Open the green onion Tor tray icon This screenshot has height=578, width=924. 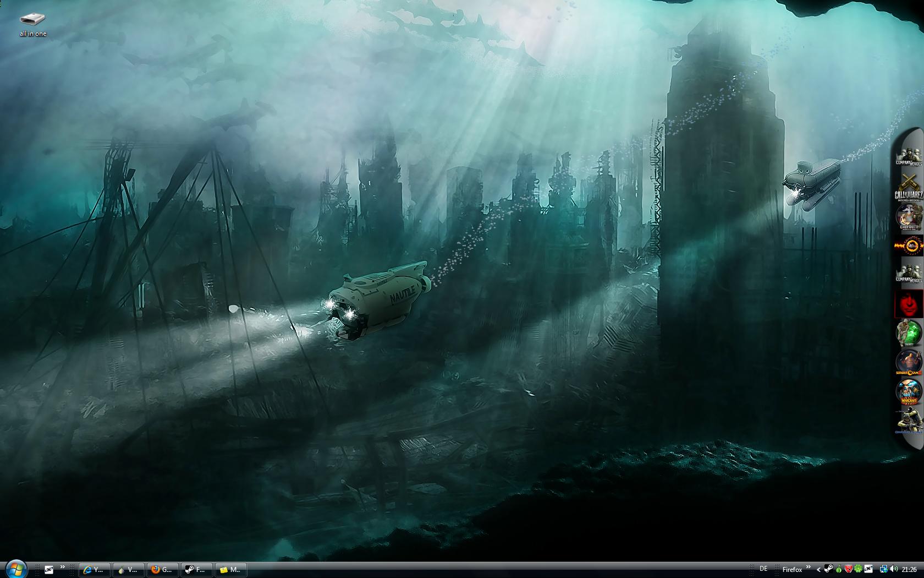click(839, 569)
